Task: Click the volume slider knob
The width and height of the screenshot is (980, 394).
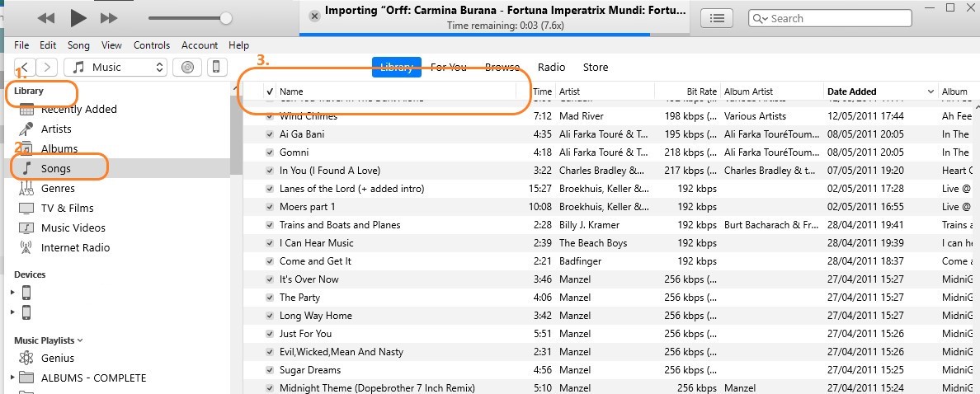Action: point(226,18)
